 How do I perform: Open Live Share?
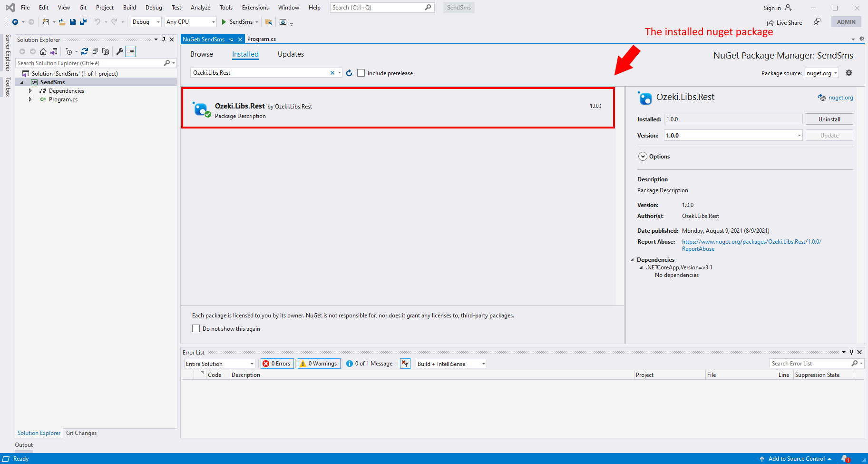coord(784,22)
